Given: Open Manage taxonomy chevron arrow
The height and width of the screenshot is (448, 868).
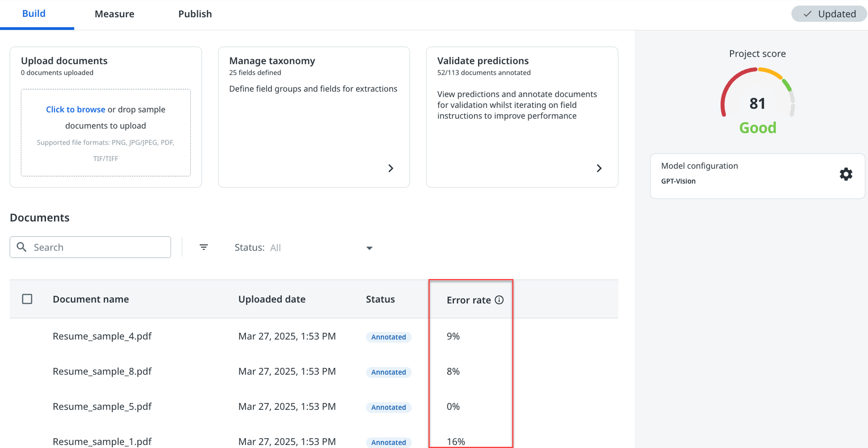Looking at the screenshot, I should [x=390, y=168].
